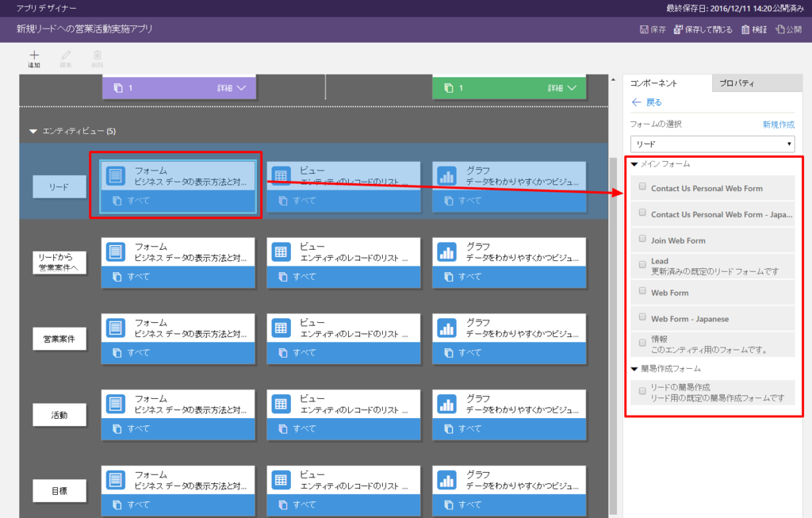
Task: Check Contact Us Personal Web Form checkbox
Action: point(642,186)
